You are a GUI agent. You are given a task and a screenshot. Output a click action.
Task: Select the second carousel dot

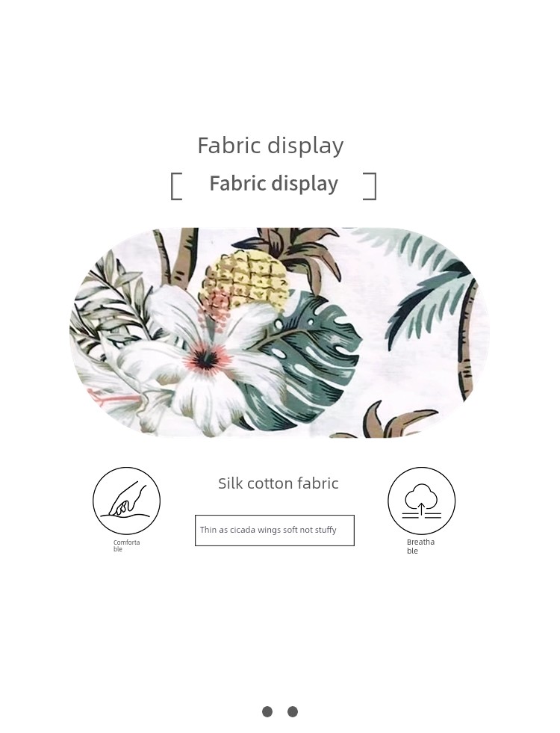(293, 711)
